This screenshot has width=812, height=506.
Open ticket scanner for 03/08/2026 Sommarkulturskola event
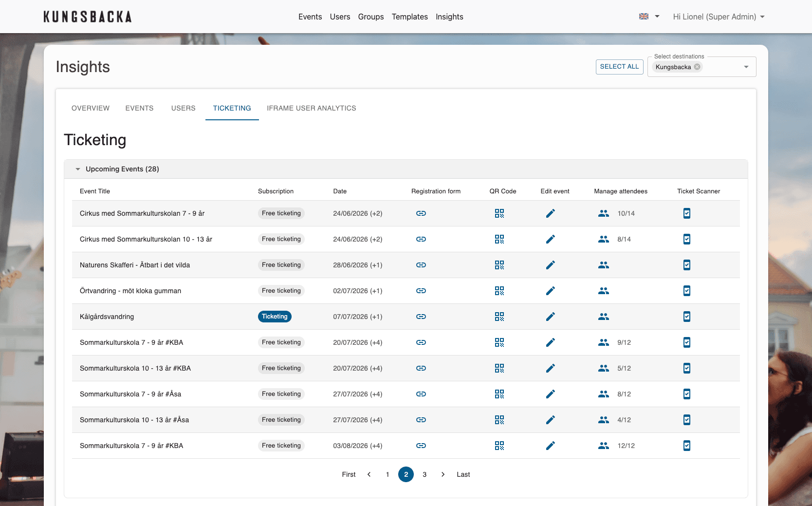click(687, 446)
